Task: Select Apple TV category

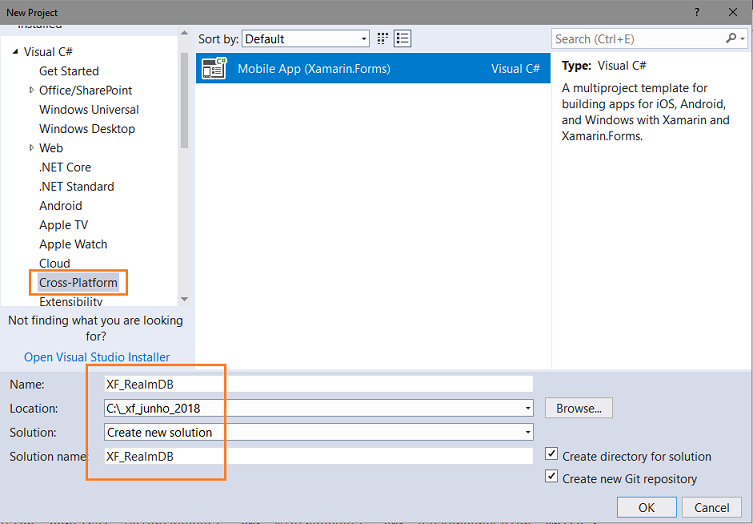Action: (x=63, y=225)
